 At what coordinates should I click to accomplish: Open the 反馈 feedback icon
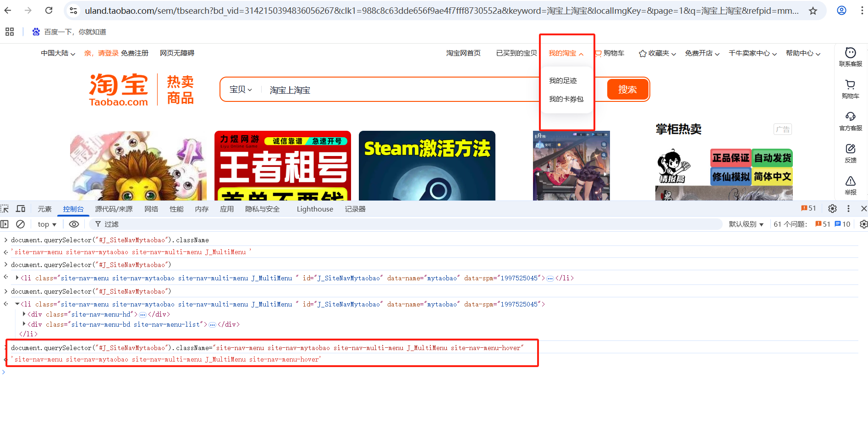pos(851,154)
